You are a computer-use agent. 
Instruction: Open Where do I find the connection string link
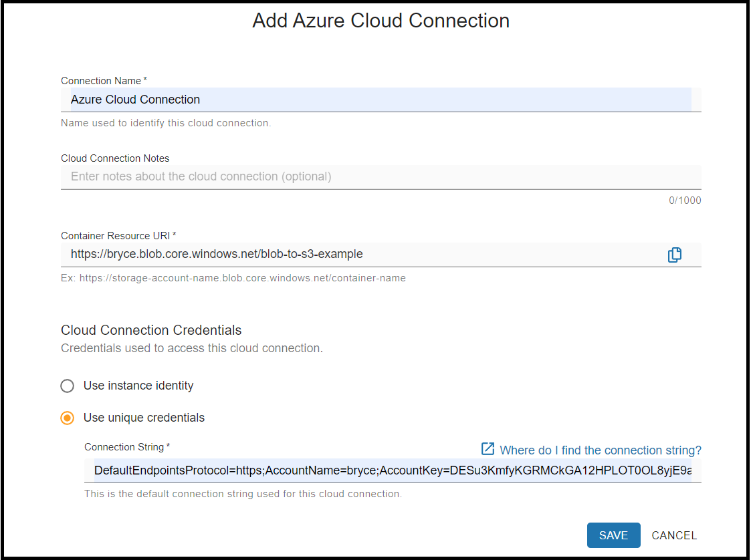[600, 450]
